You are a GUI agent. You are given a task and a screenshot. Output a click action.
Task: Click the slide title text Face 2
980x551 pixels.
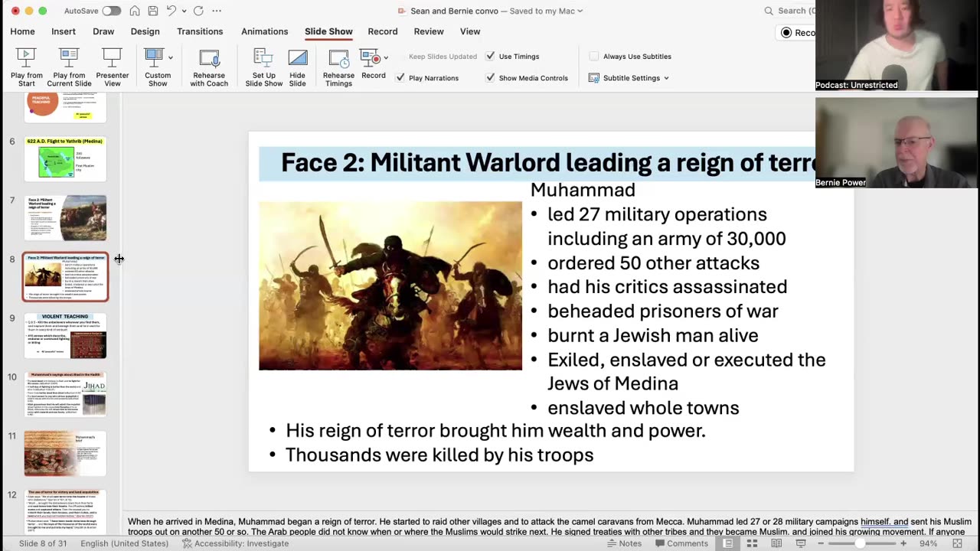pyautogui.click(x=547, y=162)
